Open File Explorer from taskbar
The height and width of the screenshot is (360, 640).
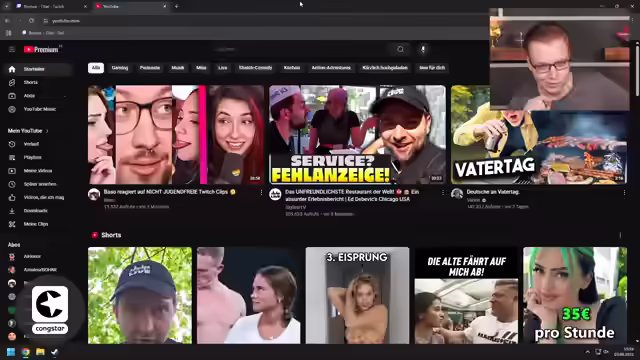(x=40, y=352)
